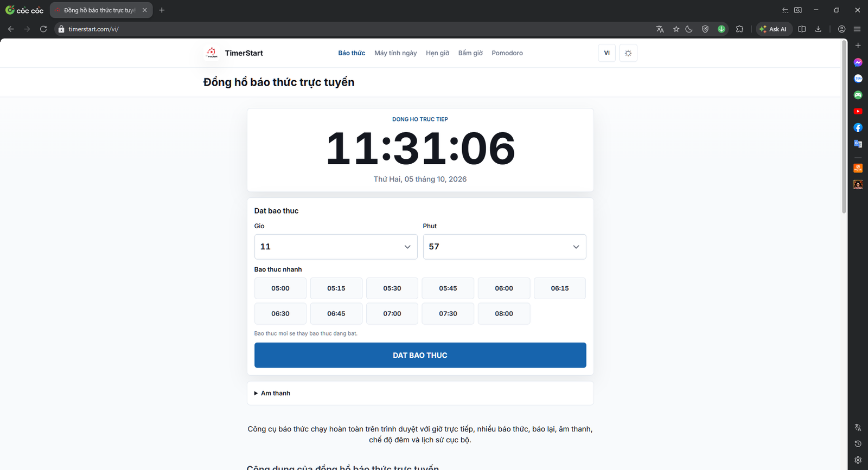The width and height of the screenshot is (868, 470).
Task: Toggle browser dark mode moon icon
Action: click(x=689, y=29)
